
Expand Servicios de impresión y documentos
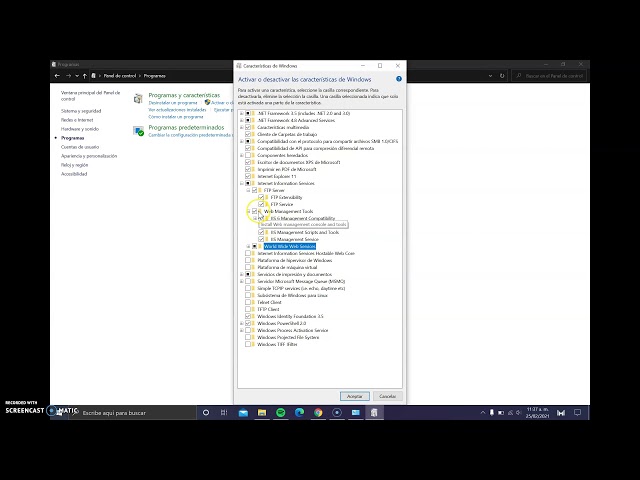point(241,274)
